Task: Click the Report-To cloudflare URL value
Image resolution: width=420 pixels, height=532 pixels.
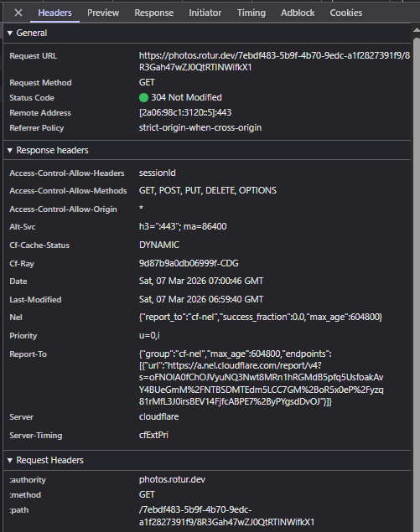Action: click(261, 378)
